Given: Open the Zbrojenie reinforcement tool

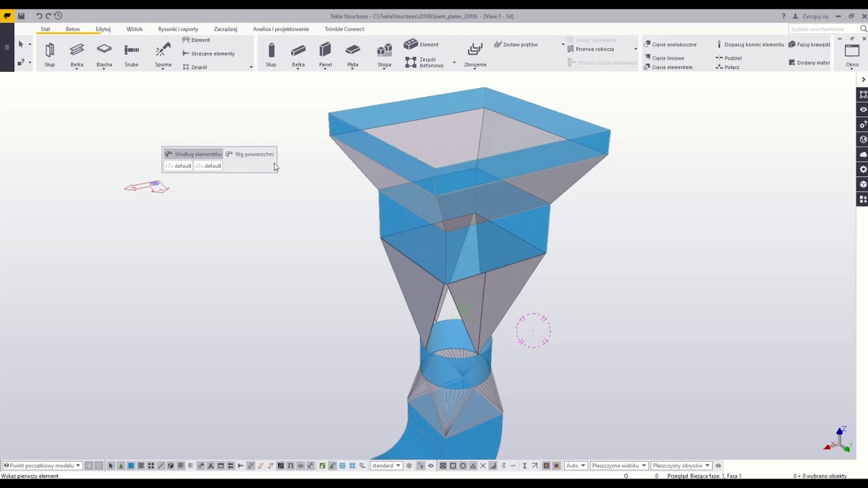Looking at the screenshot, I should (x=475, y=54).
